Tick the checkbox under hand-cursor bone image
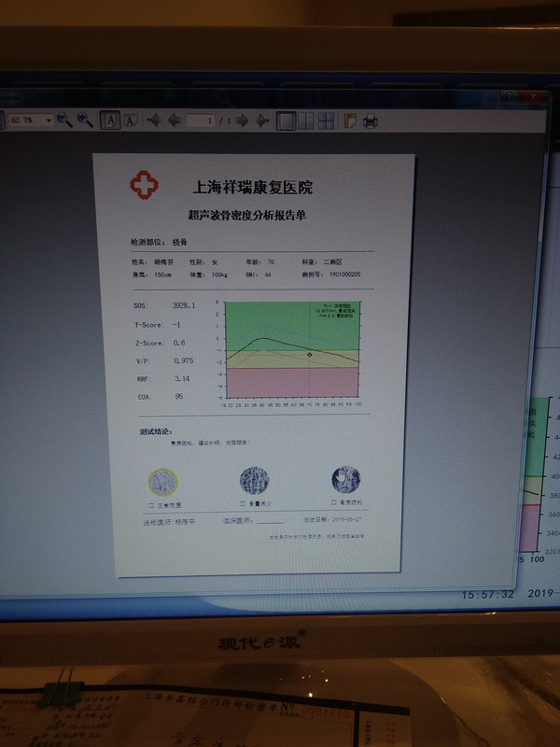Screen dimensions: 560x747 point(334,502)
